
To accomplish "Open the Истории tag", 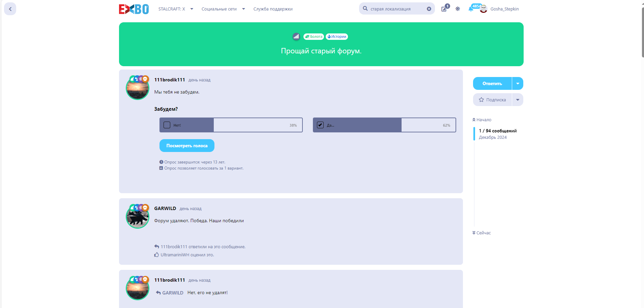I will pos(337,36).
